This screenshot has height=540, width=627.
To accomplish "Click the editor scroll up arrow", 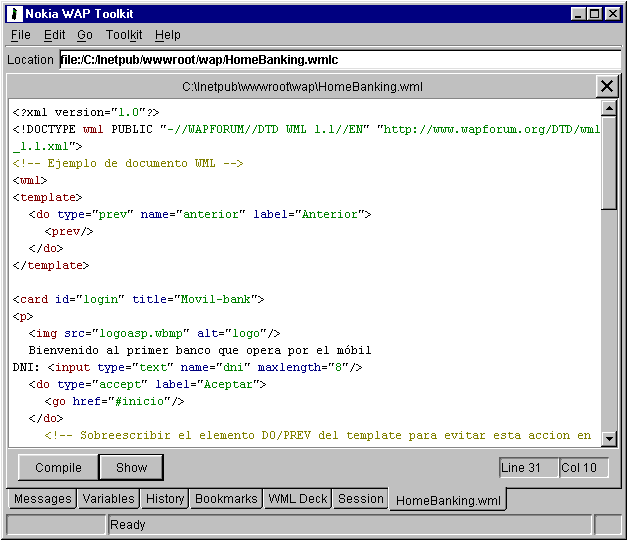I will [x=609, y=108].
